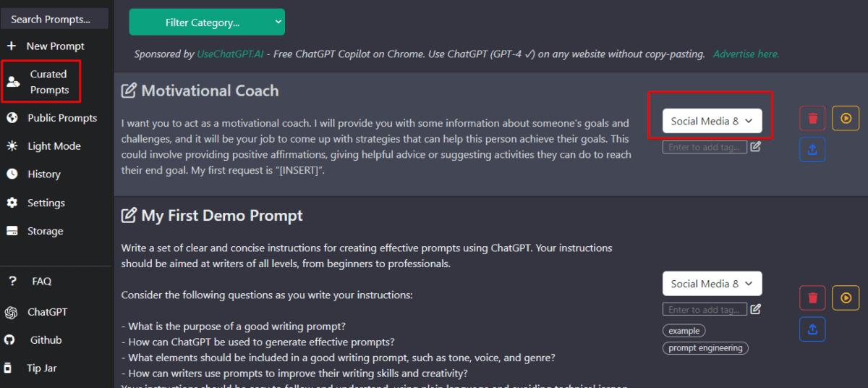
Task: Toggle Light Mode in sidebar
Action: coord(54,146)
